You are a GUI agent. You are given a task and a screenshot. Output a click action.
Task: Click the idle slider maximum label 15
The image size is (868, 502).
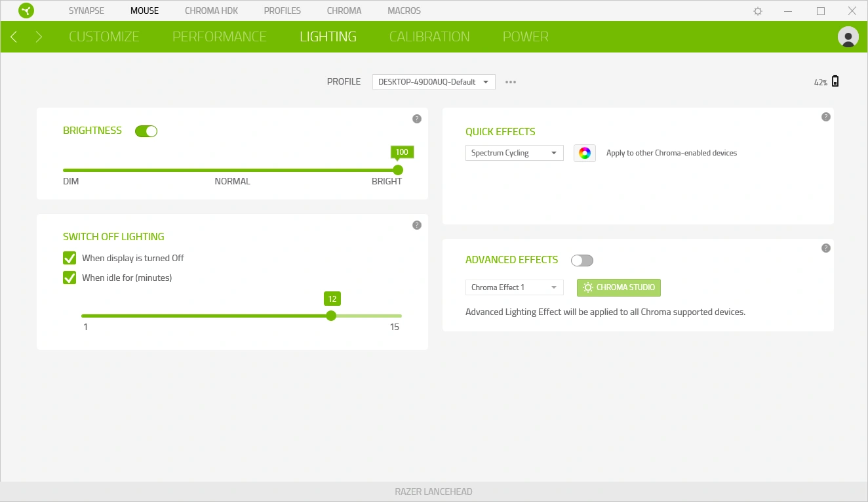coord(395,327)
